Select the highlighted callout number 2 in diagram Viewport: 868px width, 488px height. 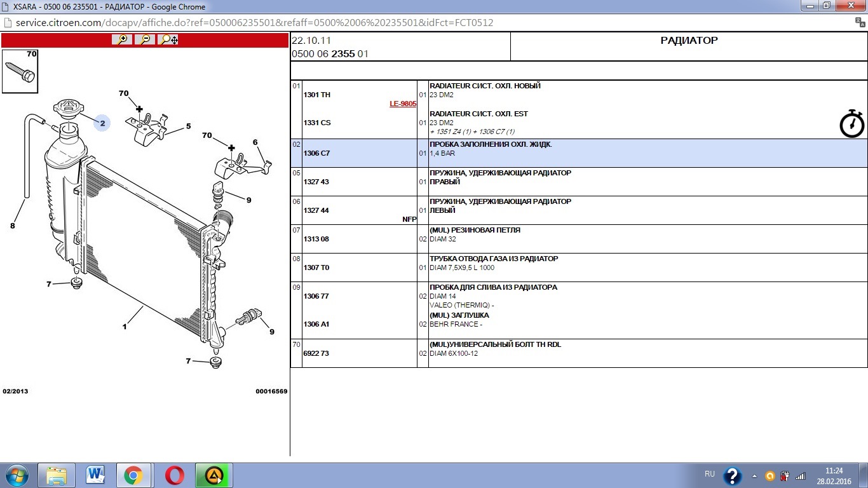[102, 123]
